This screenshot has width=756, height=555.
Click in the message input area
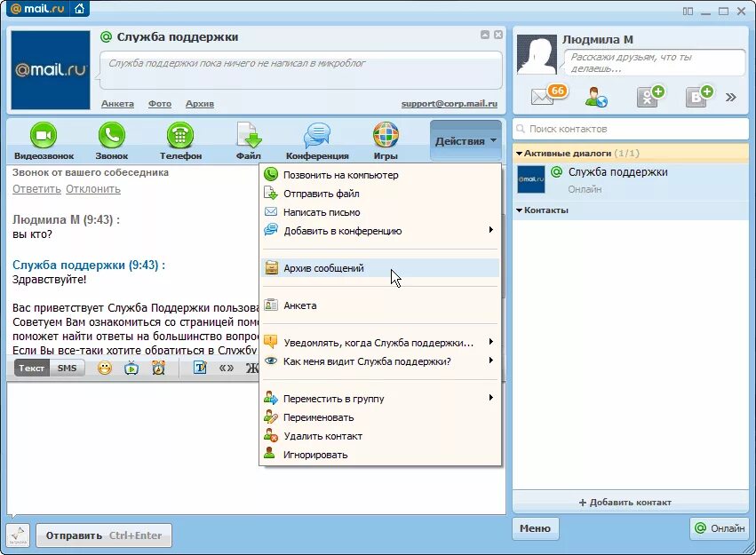click(256, 448)
